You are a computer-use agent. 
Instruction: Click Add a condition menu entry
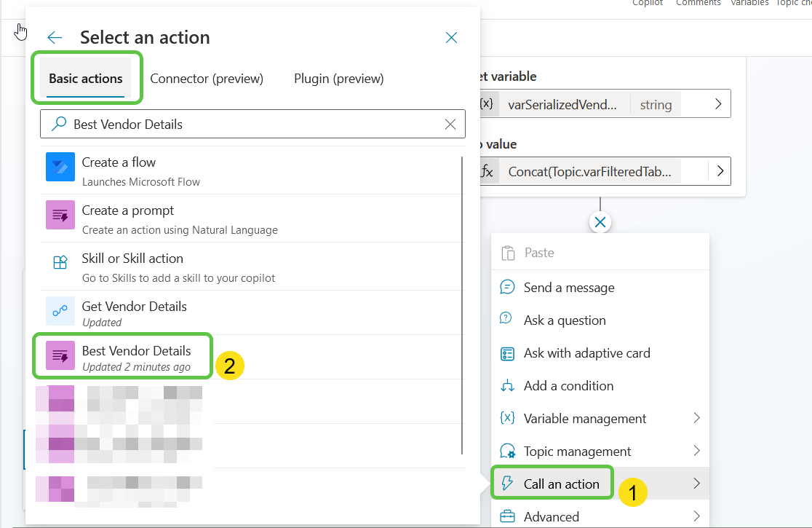[568, 386]
